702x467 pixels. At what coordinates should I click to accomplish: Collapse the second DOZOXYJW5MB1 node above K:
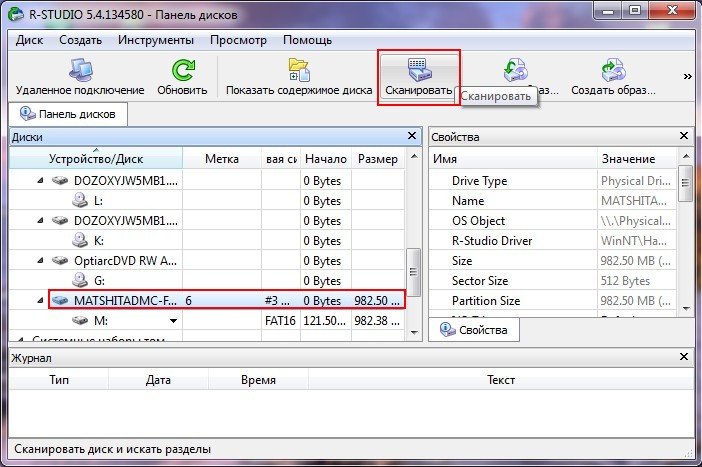[x=40, y=220]
